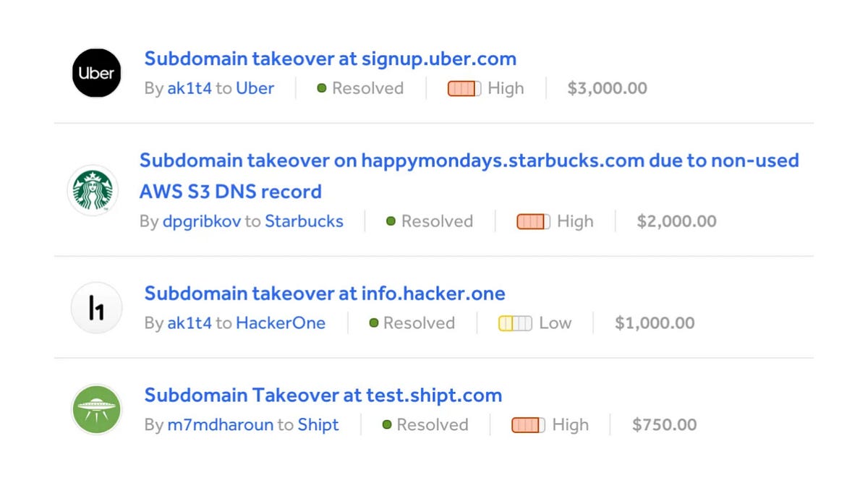Click the Low severity meter bar
Screen dimensions: 868x483
click(x=514, y=323)
